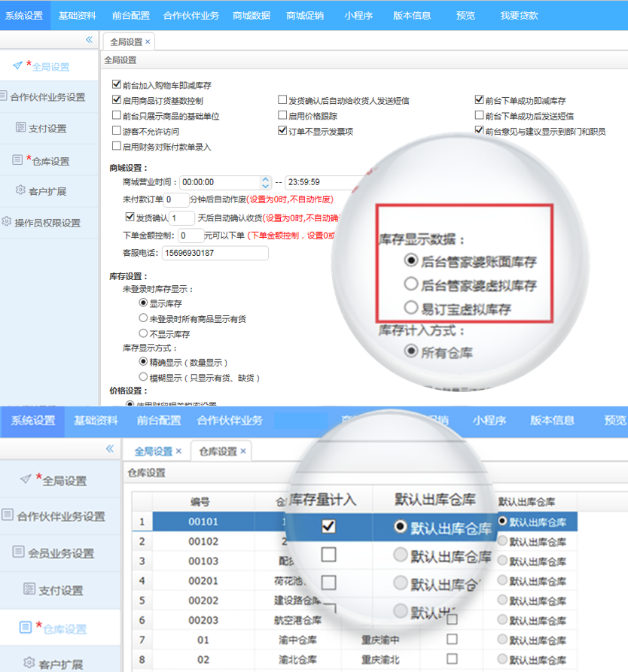Check the 库存量计入 box for 渝北仓库
Viewport: 628px width, 672px height.
tap(452, 658)
